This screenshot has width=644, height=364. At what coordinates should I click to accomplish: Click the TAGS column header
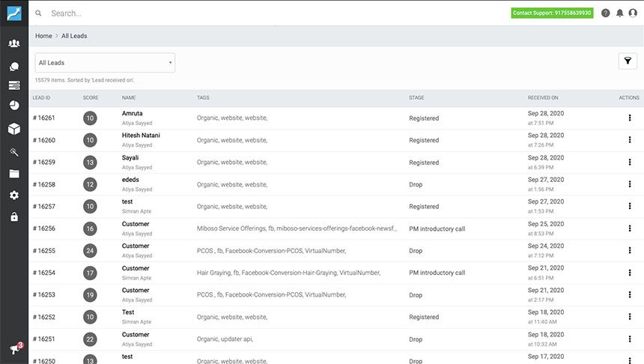click(203, 98)
